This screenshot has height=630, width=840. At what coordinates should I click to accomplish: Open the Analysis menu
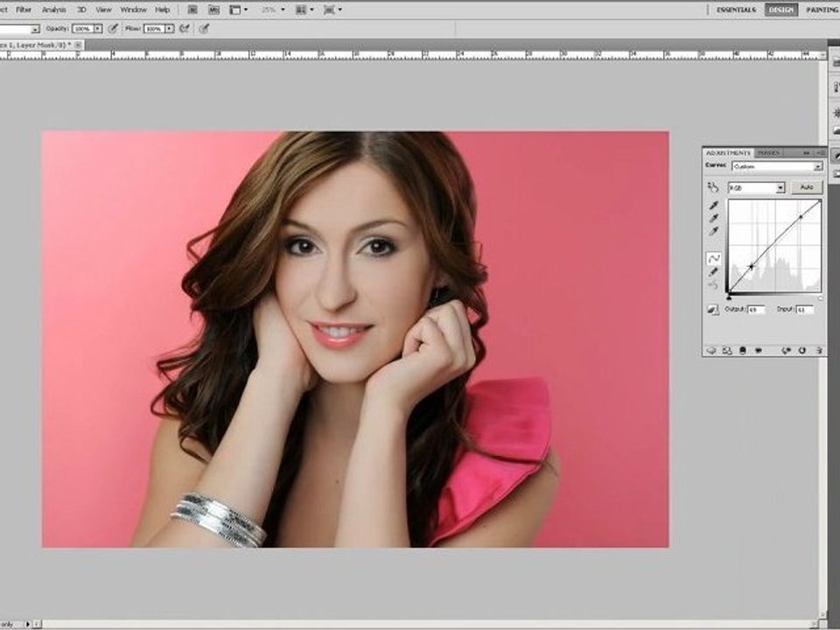click(x=53, y=10)
